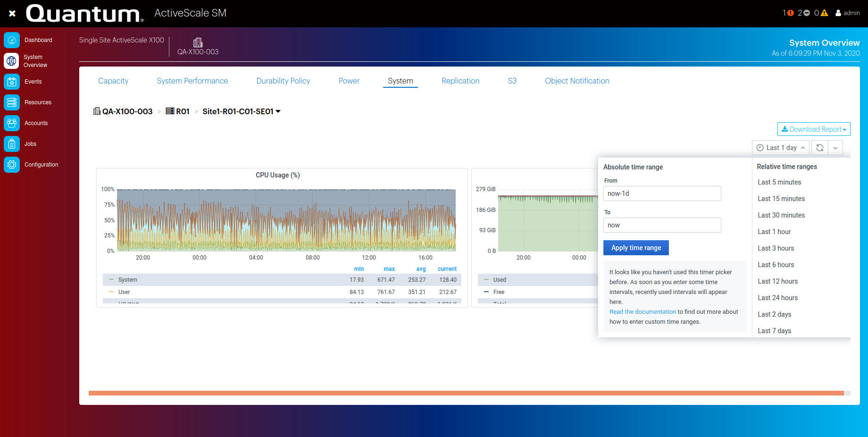The height and width of the screenshot is (437, 868).
Task: Open the Jobs clipboard icon
Action: (x=12, y=144)
